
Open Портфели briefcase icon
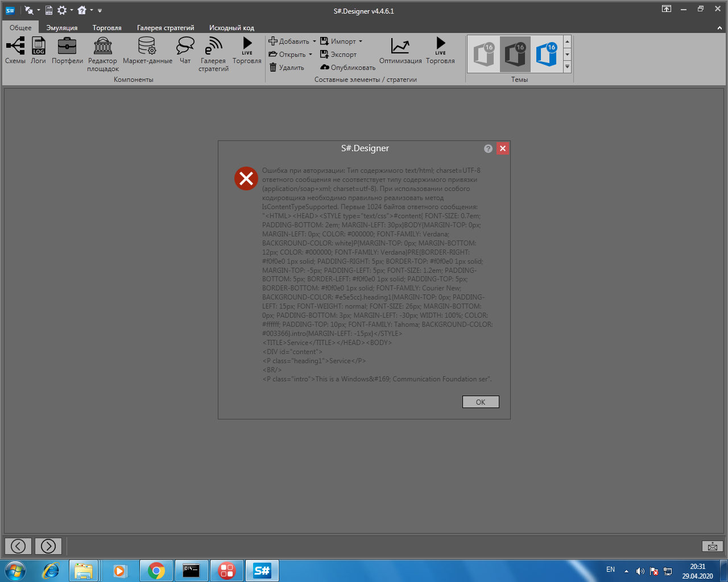(x=67, y=50)
